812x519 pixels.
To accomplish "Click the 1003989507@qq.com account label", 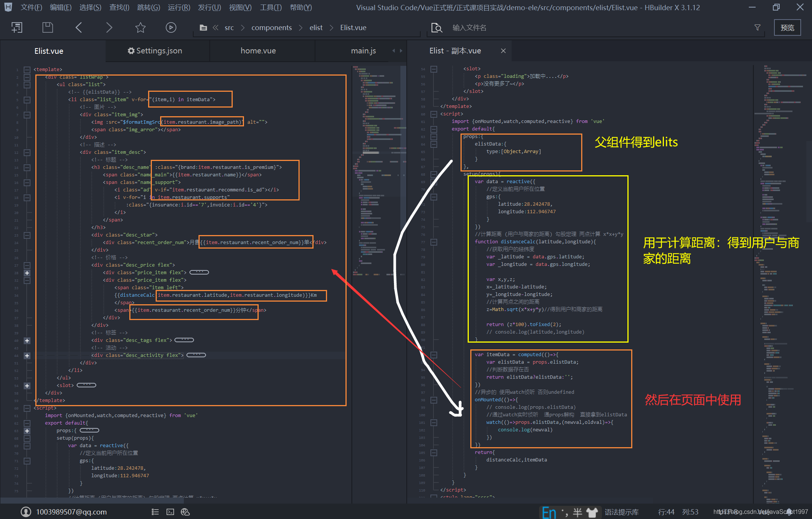I will click(x=71, y=512).
